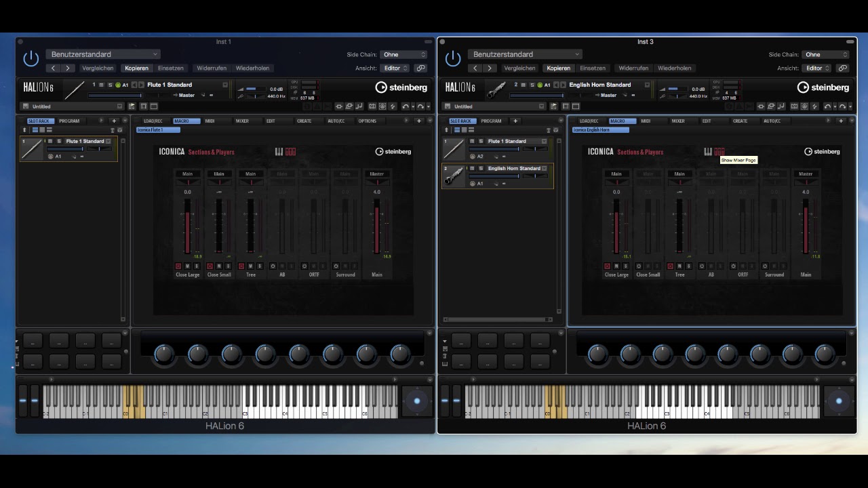The width and height of the screenshot is (868, 488).
Task: Toggle the Inst 1 plugin power button
Action: click(31, 58)
